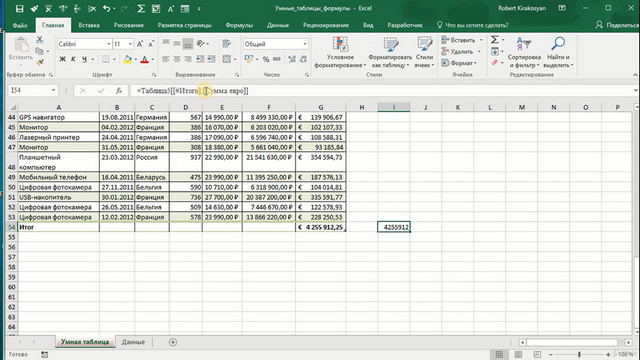Activate the Format Painter brush
Viewport: 640px width, 360px height.
click(40, 62)
